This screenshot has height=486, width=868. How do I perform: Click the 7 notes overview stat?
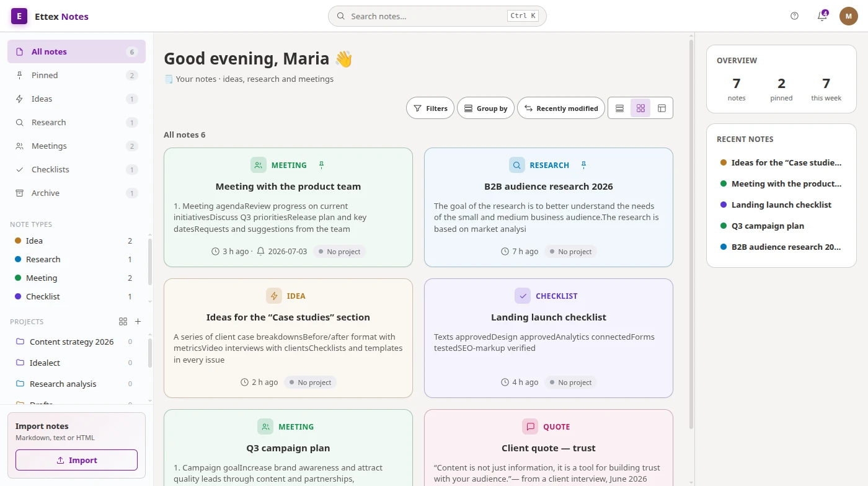point(737,89)
